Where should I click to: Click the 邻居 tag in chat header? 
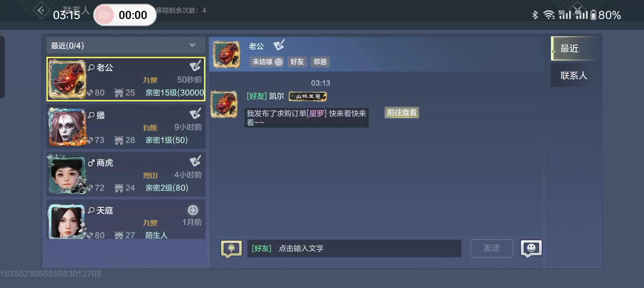[320, 62]
